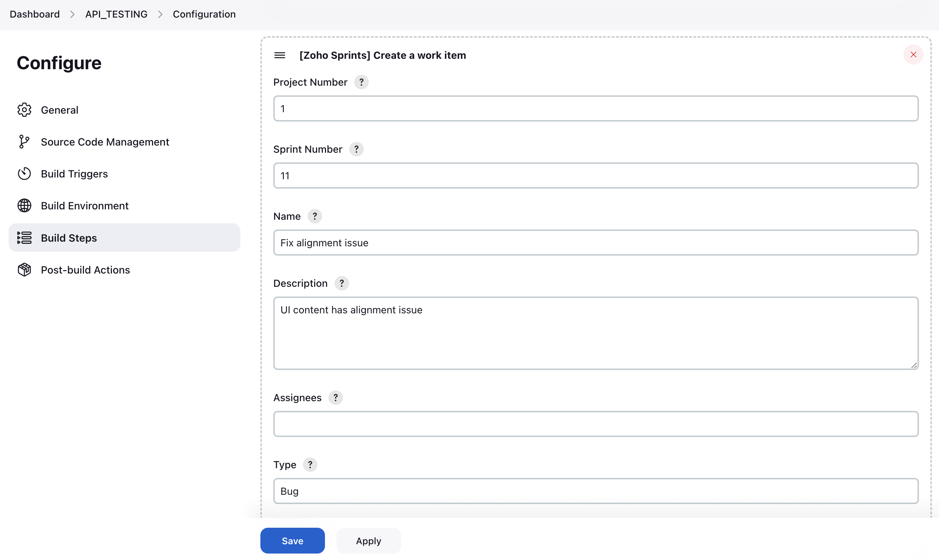This screenshot has height=560, width=939.
Task: Click the Description textarea resize grip
Action: 914,365
